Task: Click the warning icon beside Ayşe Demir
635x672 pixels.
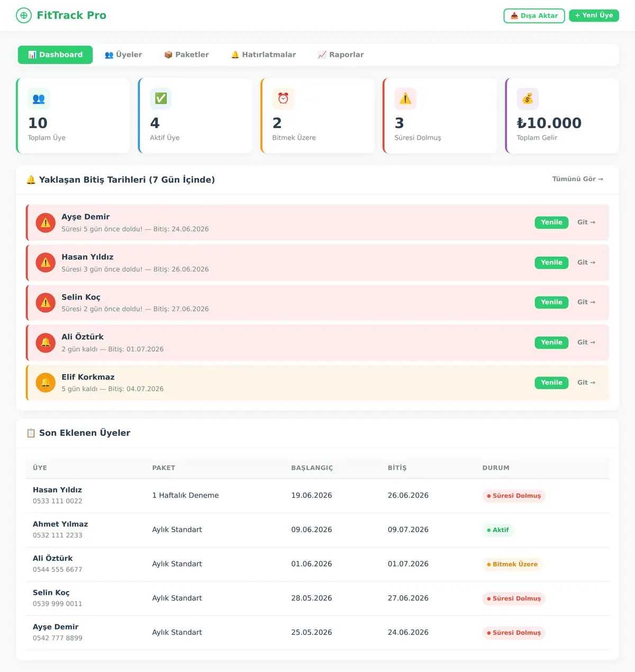Action: click(46, 222)
